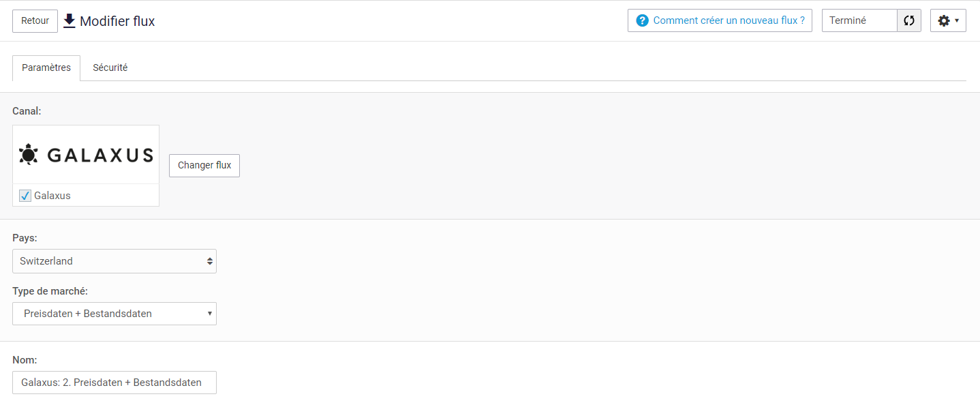Select the Paramètres tab

pyautogui.click(x=46, y=68)
